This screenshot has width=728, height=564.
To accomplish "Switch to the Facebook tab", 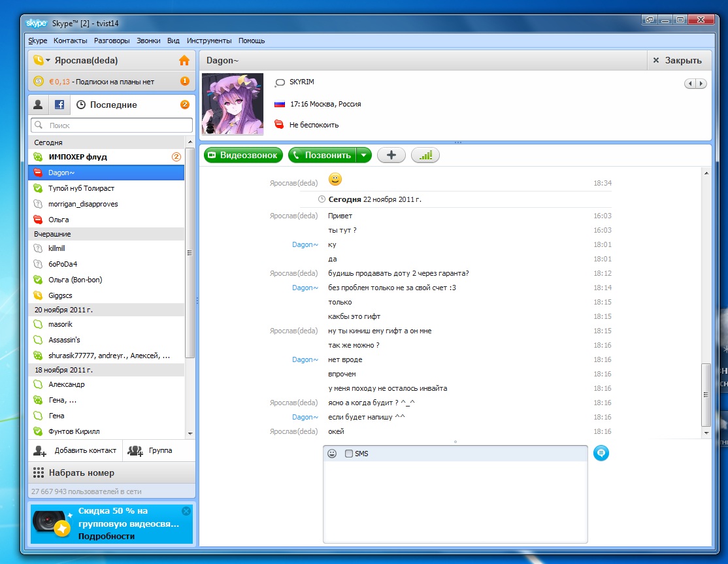I will click(59, 105).
